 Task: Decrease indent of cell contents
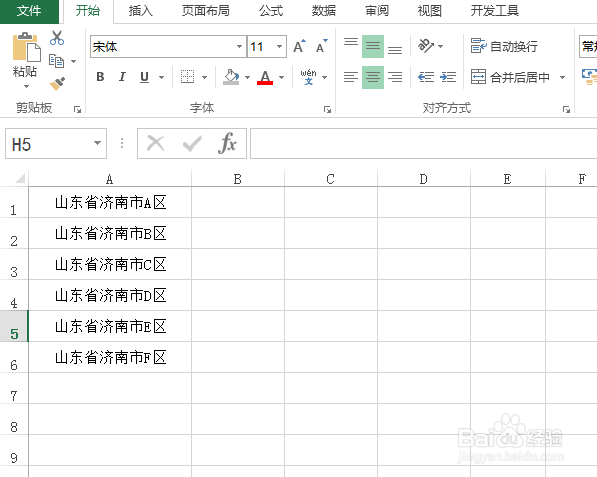426,77
